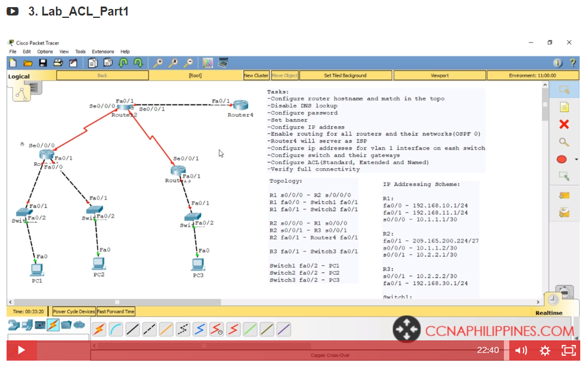Open the Extensions menu
Screen dimensions: 588x366
[103, 52]
